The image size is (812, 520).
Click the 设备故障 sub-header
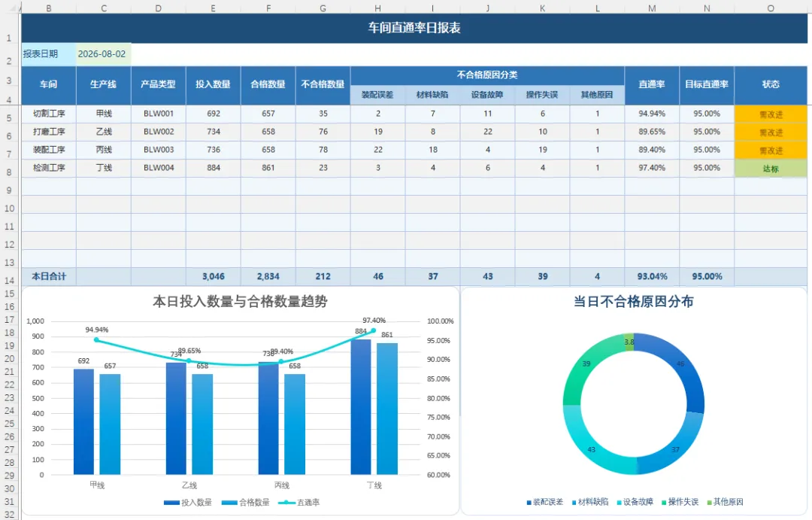coord(488,95)
